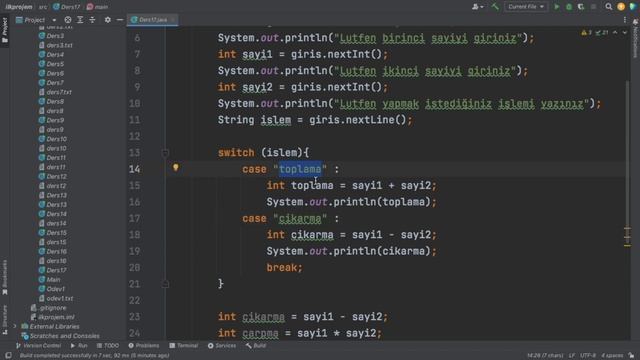Change the 4 spaces indent setting

[x=612, y=356]
